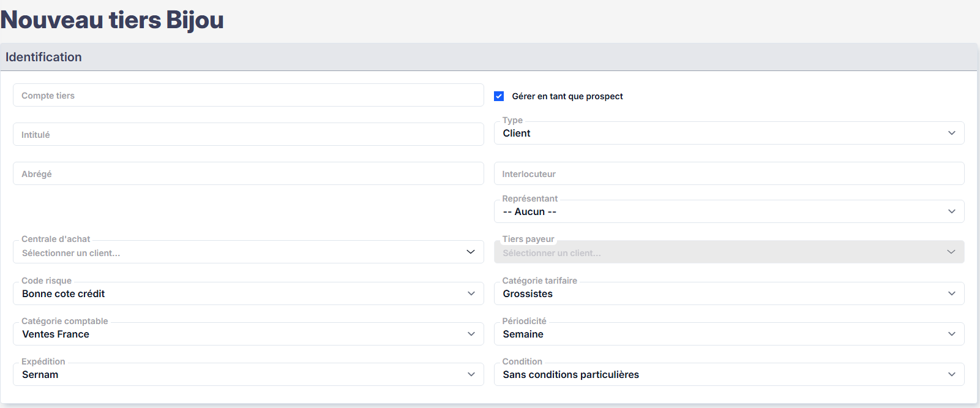Click the Type dropdown chevron arrow
Image resolution: width=980 pixels, height=408 pixels.
coord(951,133)
